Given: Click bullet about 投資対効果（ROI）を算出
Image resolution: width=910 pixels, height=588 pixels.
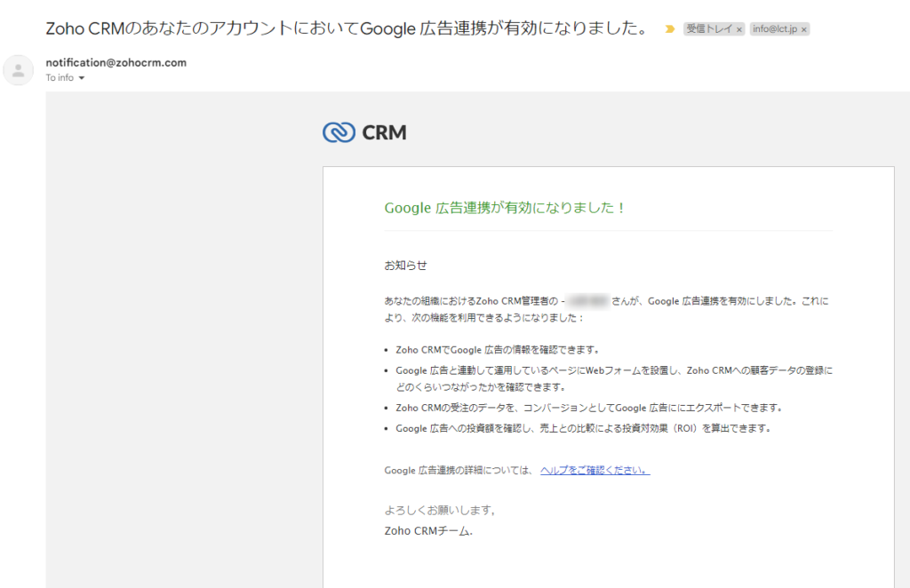Looking at the screenshot, I should tap(584, 428).
